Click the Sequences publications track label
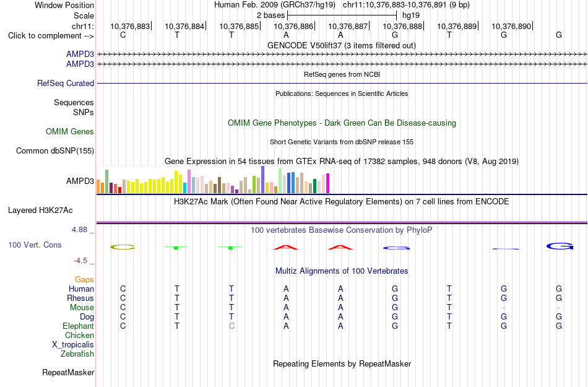Viewport: 588px width, 387px height. click(74, 102)
